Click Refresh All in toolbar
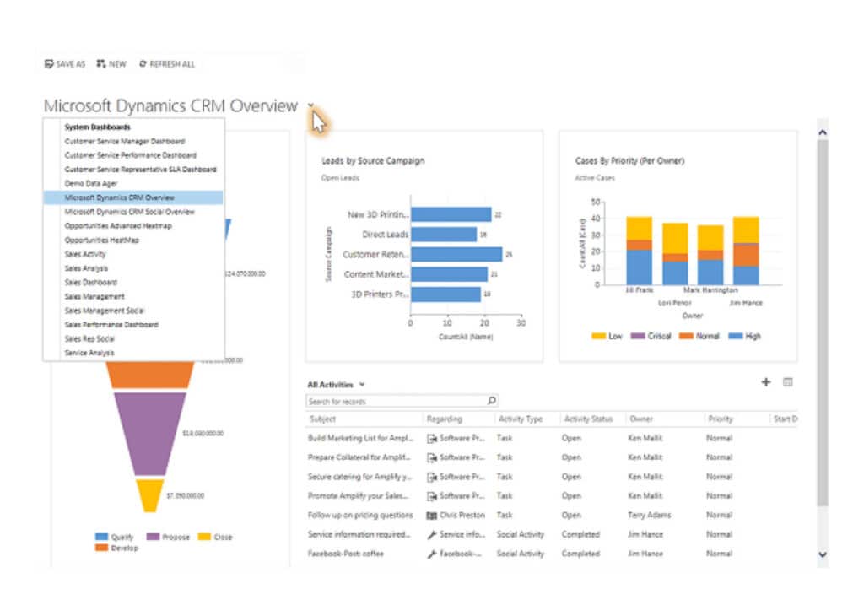864x616 pixels. click(x=167, y=64)
